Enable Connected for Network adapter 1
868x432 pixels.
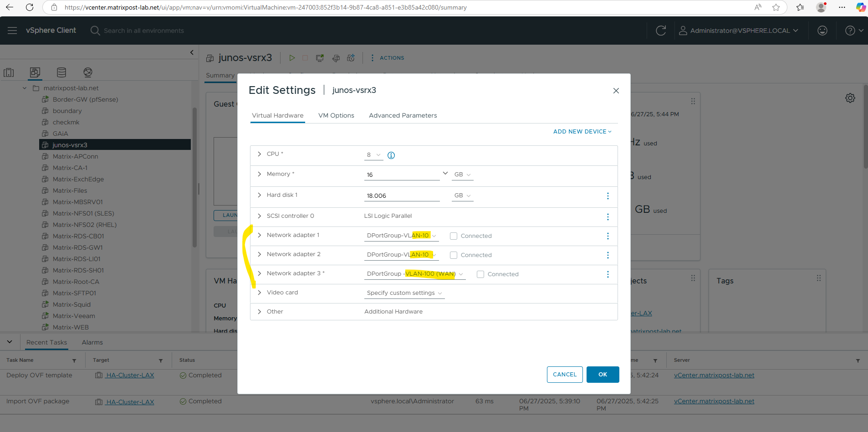tap(454, 236)
